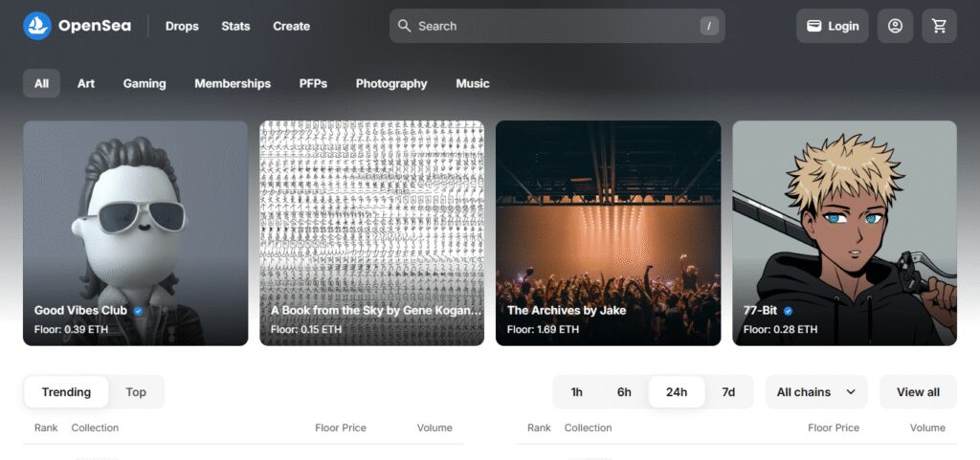Open The Archives by Jake collection card
Image resolution: width=980 pixels, height=460 pixels.
coord(608,232)
